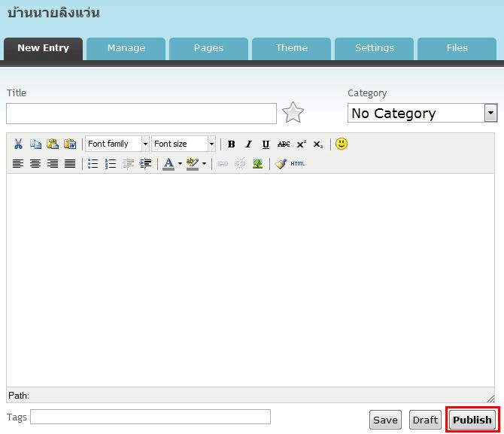This screenshot has width=504, height=434.
Task: Click the Save button
Action: click(x=385, y=420)
